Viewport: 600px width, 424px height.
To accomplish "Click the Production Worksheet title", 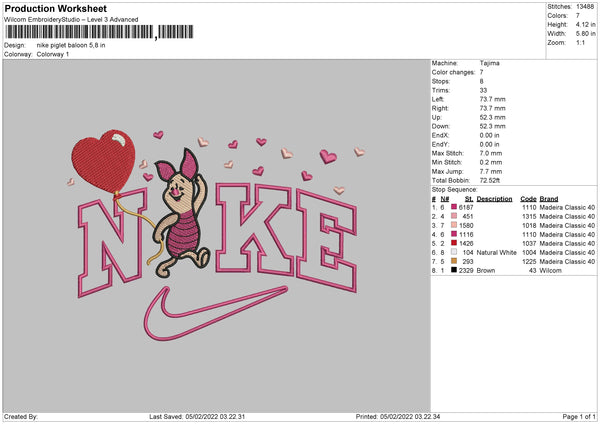I will [x=55, y=8].
